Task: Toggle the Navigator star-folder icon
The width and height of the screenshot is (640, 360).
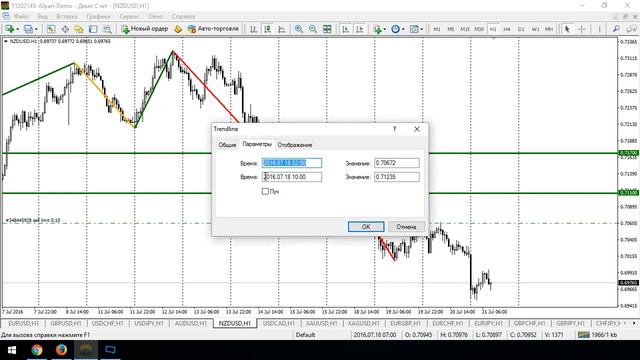Action: tap(79, 29)
